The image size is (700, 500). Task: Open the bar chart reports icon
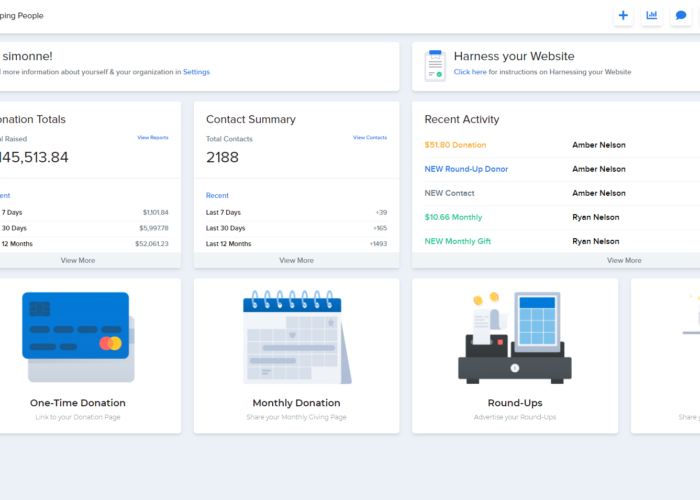coord(651,16)
